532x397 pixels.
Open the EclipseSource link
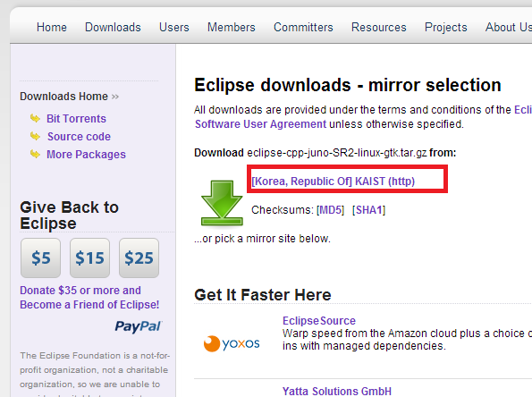[319, 321]
